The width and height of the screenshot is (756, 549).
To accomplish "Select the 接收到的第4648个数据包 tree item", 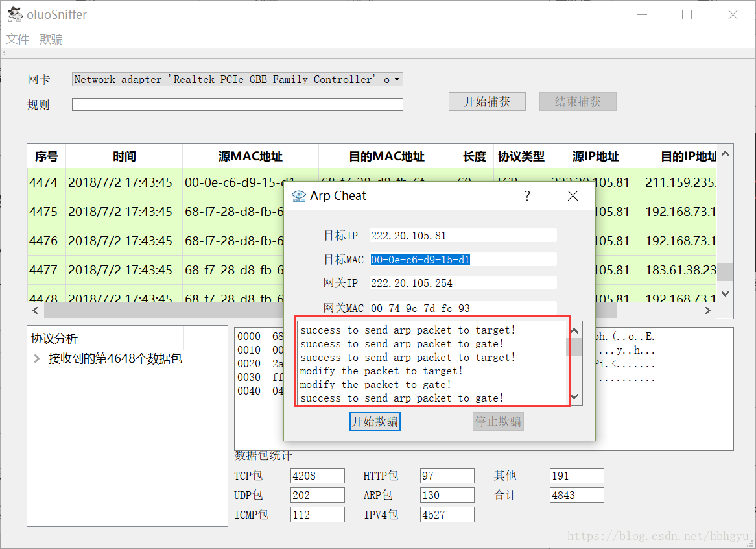I will pos(115,358).
